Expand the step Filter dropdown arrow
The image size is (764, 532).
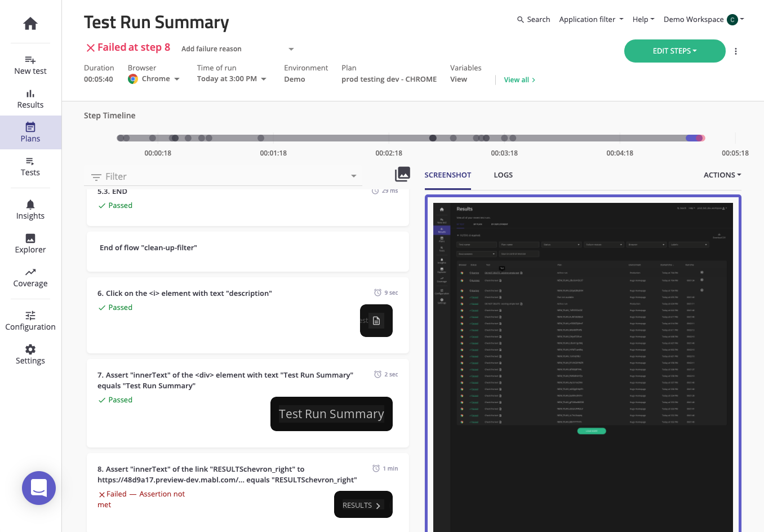(354, 176)
